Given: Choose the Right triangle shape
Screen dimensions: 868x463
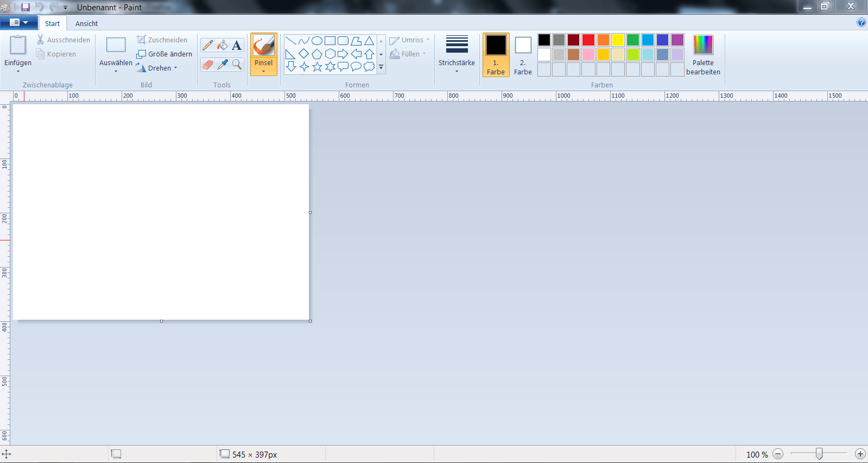Looking at the screenshot, I should [x=290, y=54].
